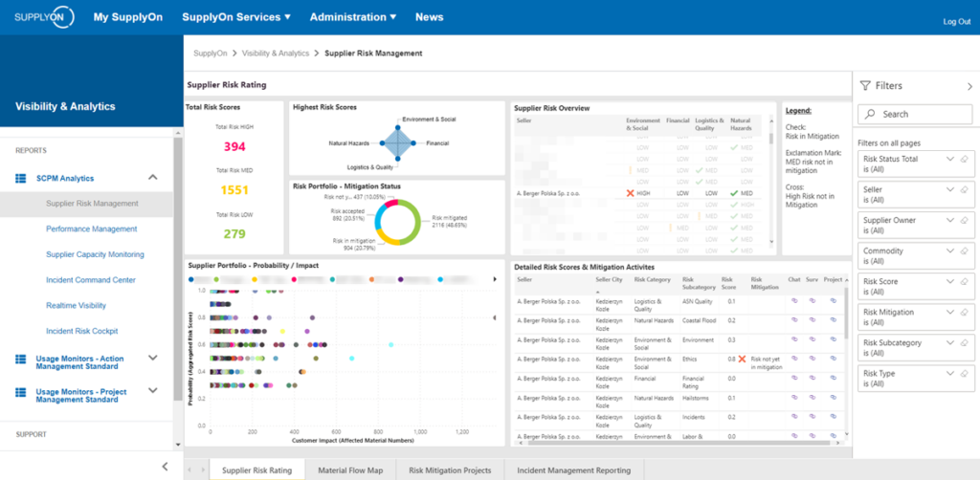Open the Incident Command Center report

coord(90,280)
